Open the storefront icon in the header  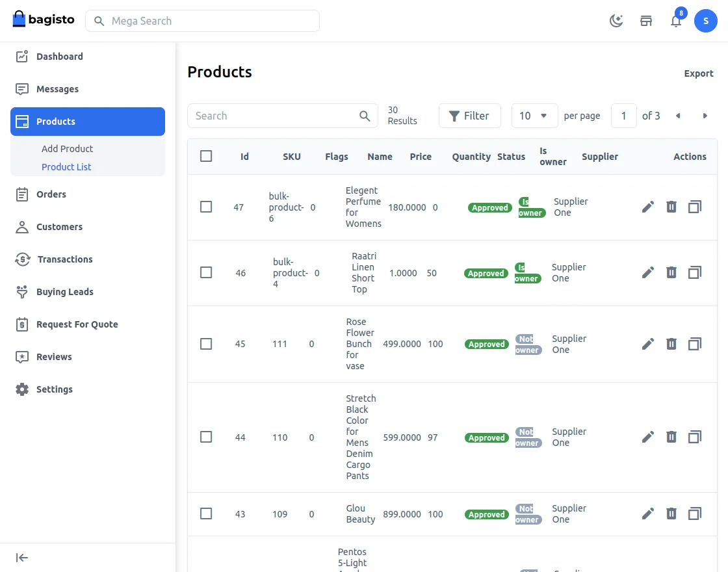tap(645, 20)
